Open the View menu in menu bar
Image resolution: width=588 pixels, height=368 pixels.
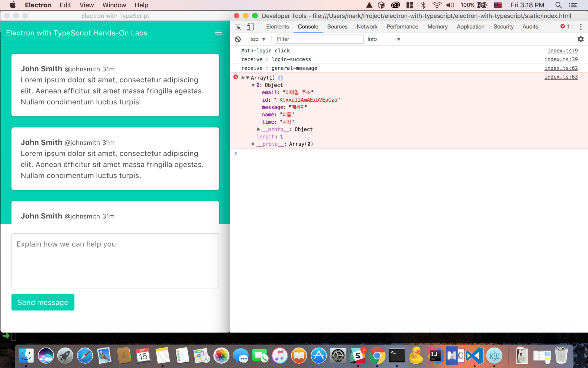[86, 5]
